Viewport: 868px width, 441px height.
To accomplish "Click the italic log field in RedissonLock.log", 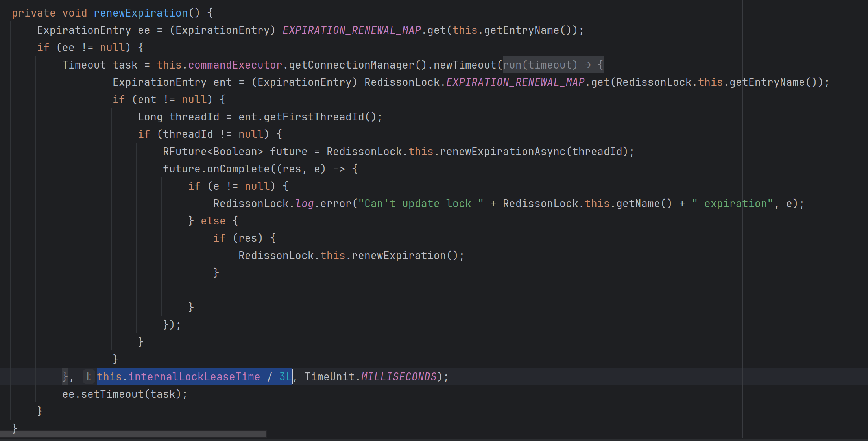I will pos(304,204).
